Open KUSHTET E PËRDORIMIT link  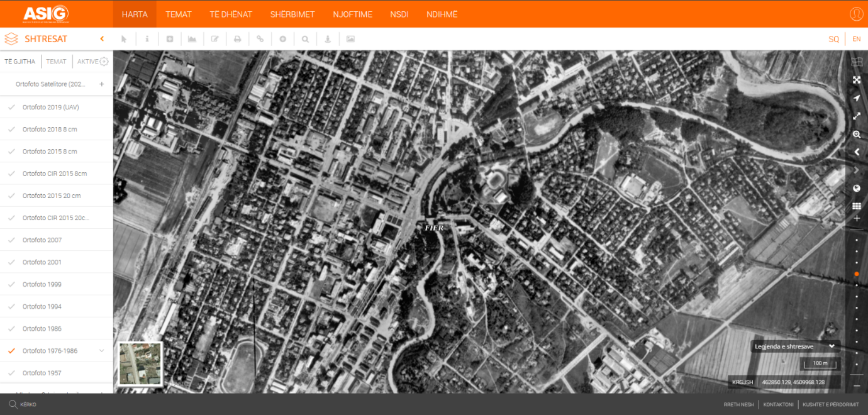click(831, 404)
